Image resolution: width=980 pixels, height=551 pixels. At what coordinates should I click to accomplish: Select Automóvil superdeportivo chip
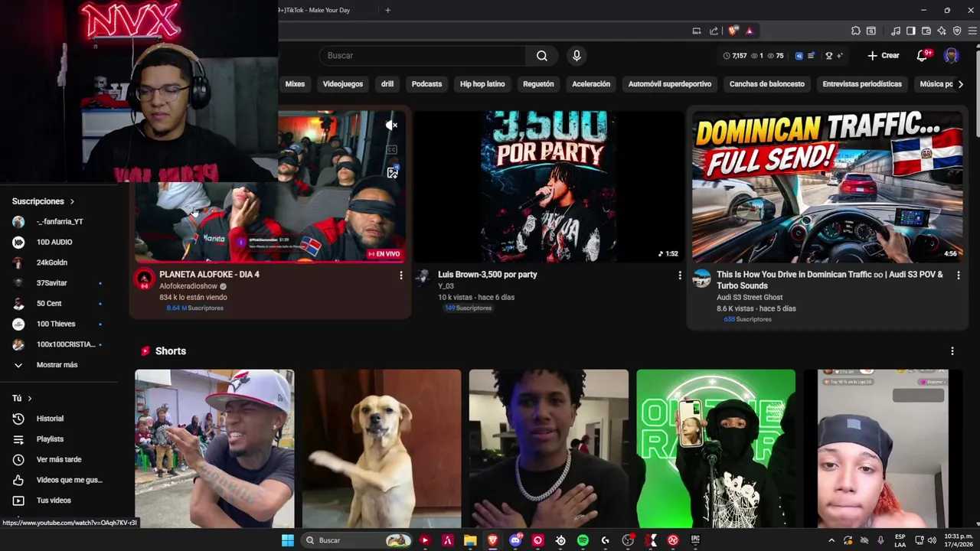coord(670,84)
